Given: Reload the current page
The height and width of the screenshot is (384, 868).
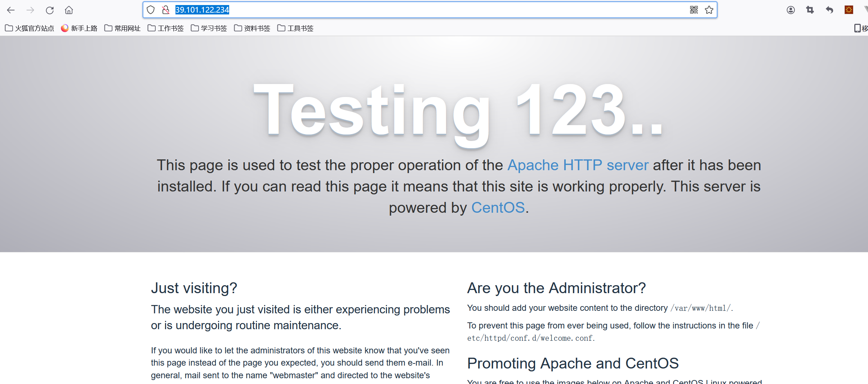Looking at the screenshot, I should coord(50,10).
